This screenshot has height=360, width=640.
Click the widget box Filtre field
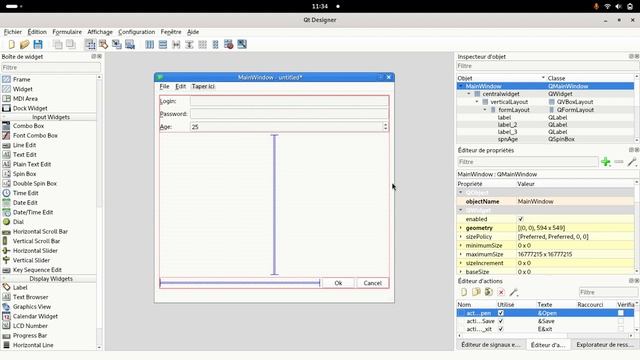(x=51, y=67)
